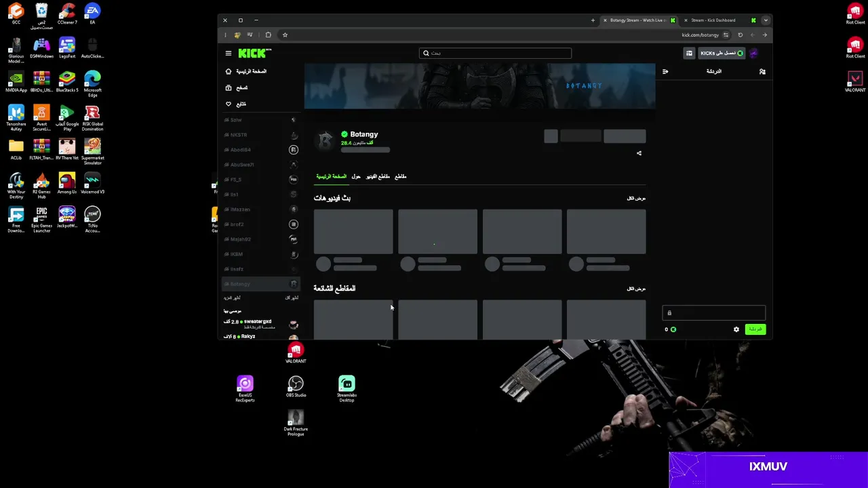The image size is (868, 488).
Task: Open BlueStacks 5 desktop shortcut
Action: pyautogui.click(x=67, y=82)
